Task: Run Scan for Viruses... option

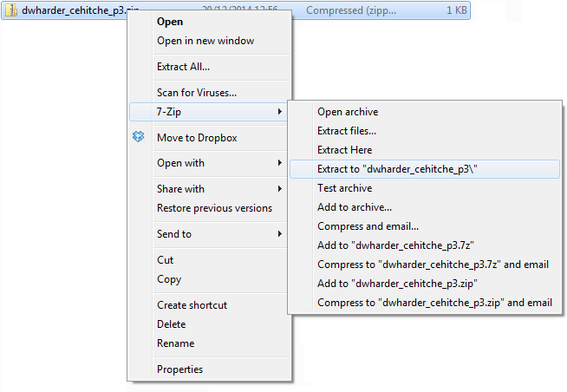Action: point(197,93)
